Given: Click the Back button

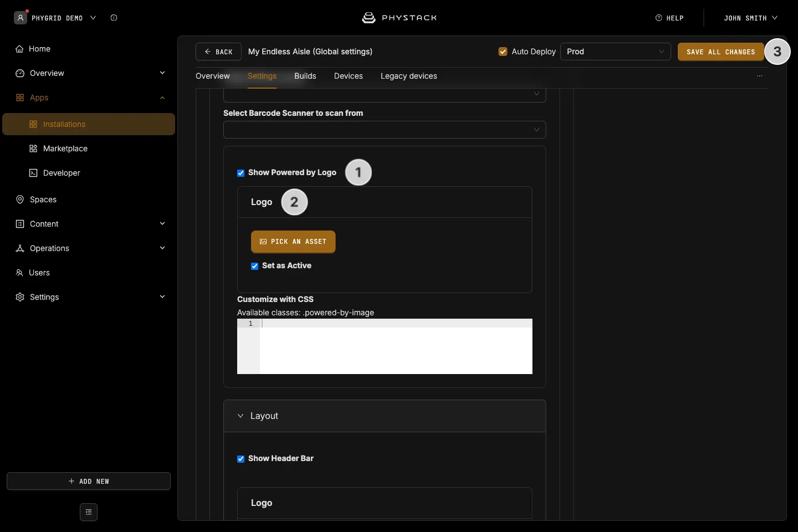Looking at the screenshot, I should tap(218, 52).
